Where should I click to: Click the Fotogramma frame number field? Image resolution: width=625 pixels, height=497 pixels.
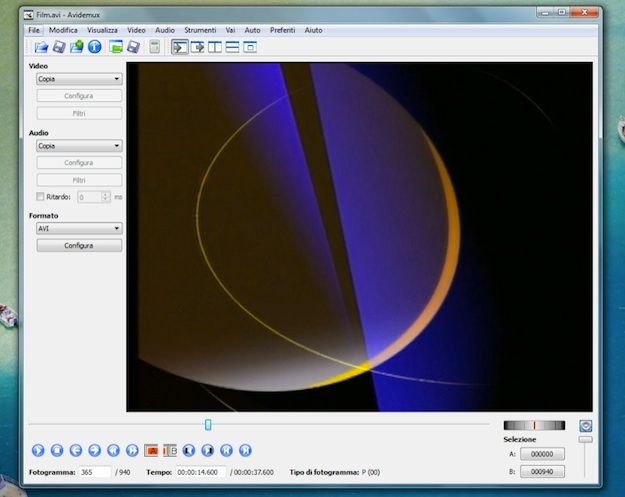[95, 472]
